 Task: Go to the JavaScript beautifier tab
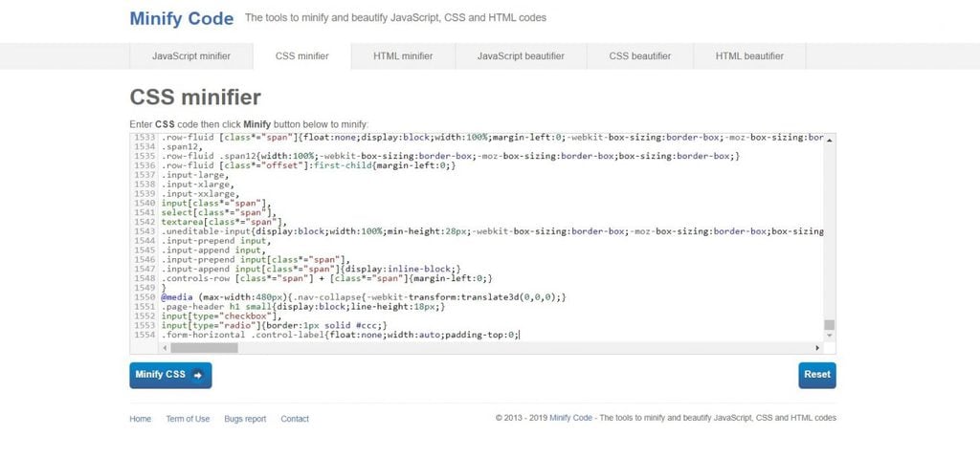click(x=521, y=56)
